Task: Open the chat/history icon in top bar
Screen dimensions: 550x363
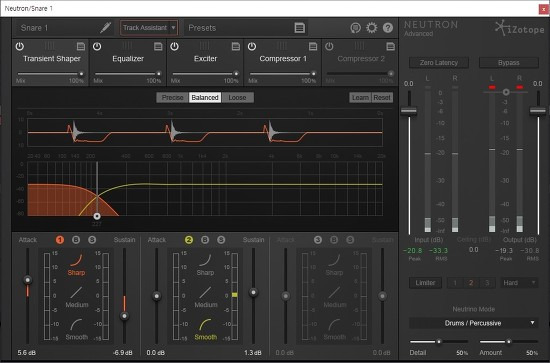Action: coord(355,28)
